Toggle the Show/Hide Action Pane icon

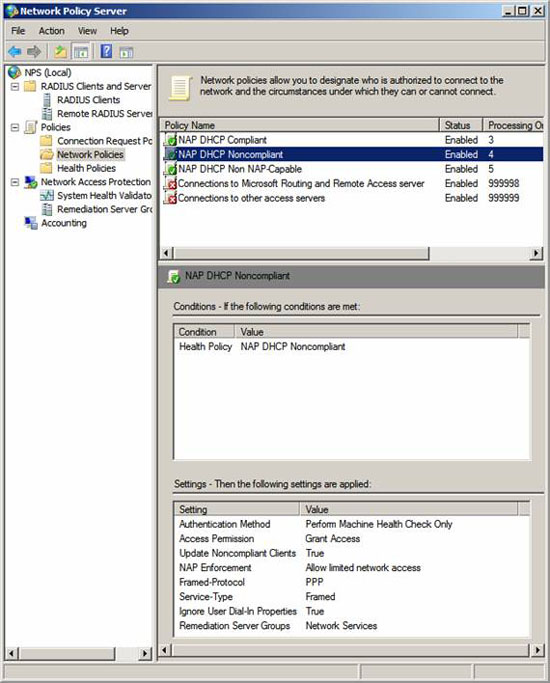(x=126, y=53)
